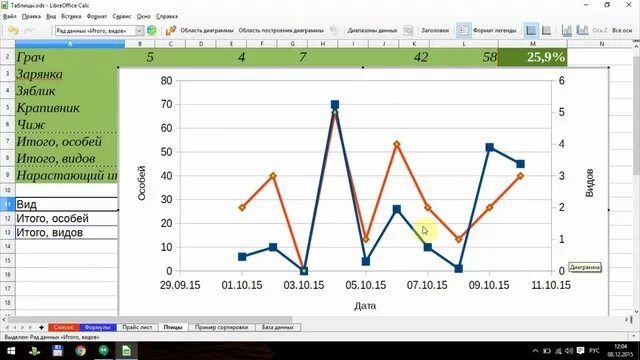Click the blue data point at value 70
The width and height of the screenshot is (640, 360).
pyautogui.click(x=335, y=104)
